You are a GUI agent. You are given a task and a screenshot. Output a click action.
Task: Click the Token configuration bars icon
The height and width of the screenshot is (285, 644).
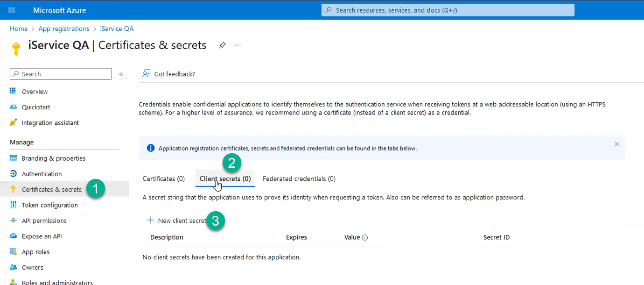click(x=13, y=205)
